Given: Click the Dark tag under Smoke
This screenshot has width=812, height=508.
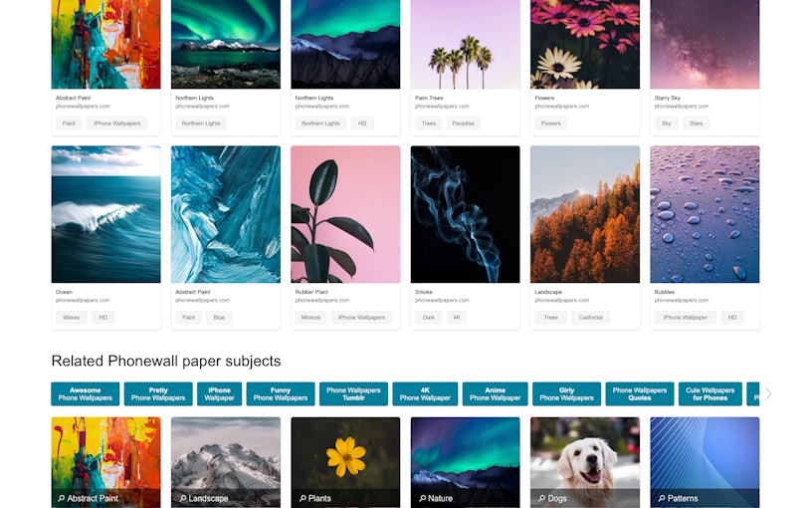Looking at the screenshot, I should point(427,318).
